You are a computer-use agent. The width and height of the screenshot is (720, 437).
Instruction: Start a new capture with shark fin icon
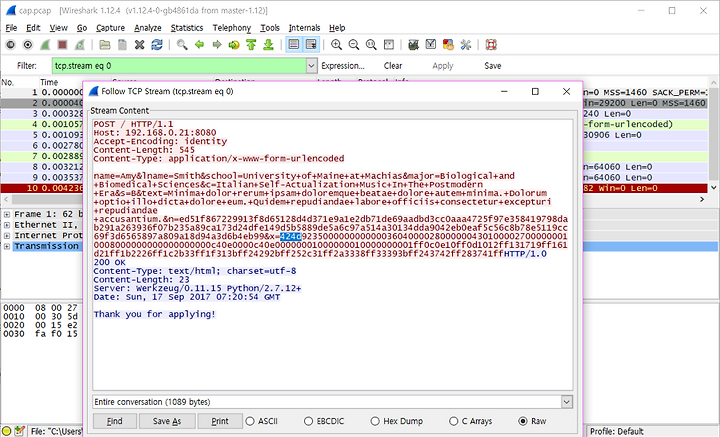click(45, 45)
